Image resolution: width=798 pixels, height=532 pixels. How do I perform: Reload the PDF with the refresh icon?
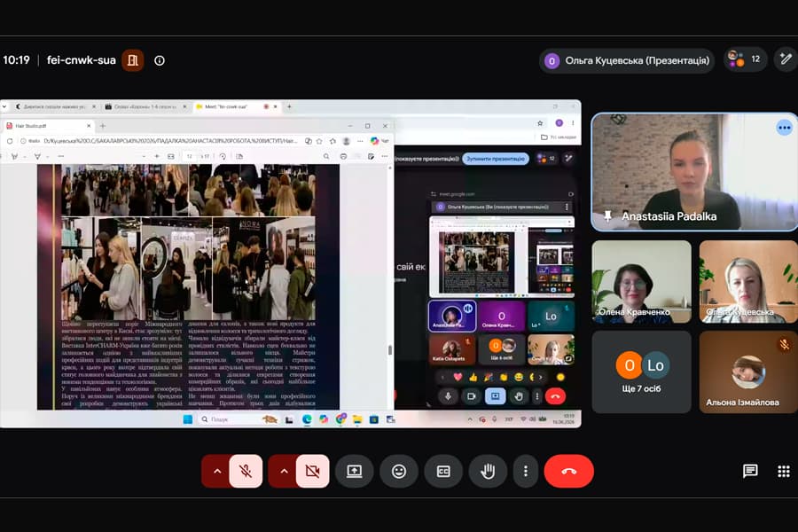[x=10, y=141]
